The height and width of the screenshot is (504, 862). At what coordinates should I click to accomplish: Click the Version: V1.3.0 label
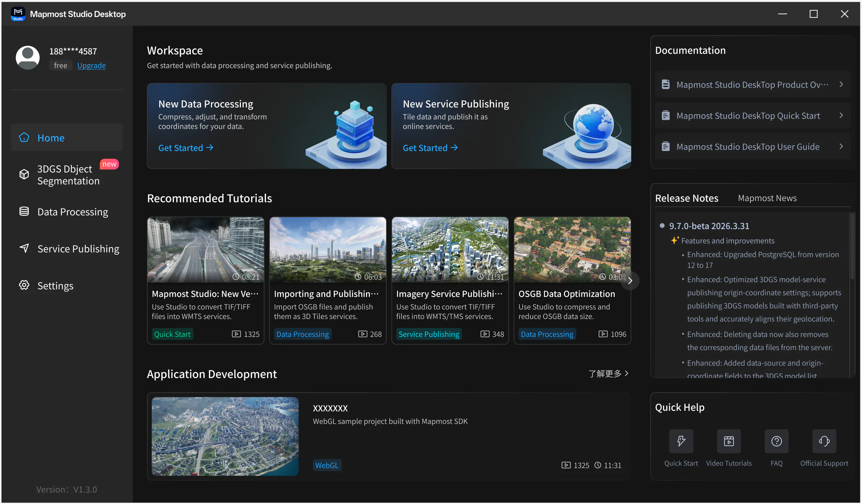[67, 490]
